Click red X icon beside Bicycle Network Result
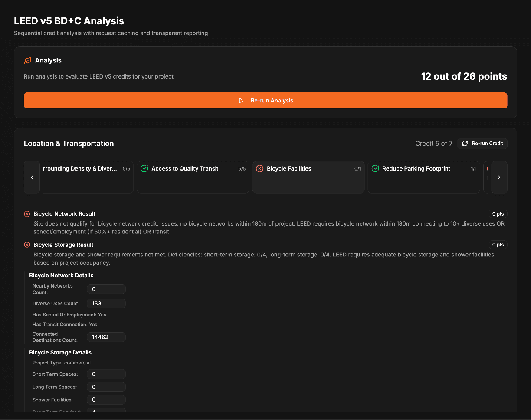The width and height of the screenshot is (531, 420). click(27, 214)
